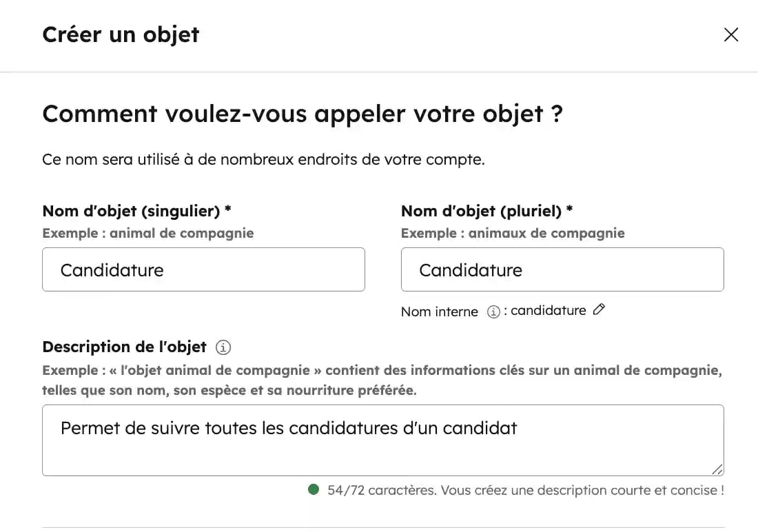Image resolution: width=758 pixels, height=532 pixels.
Task: Select the textarea resize handle icon
Action: click(718, 471)
